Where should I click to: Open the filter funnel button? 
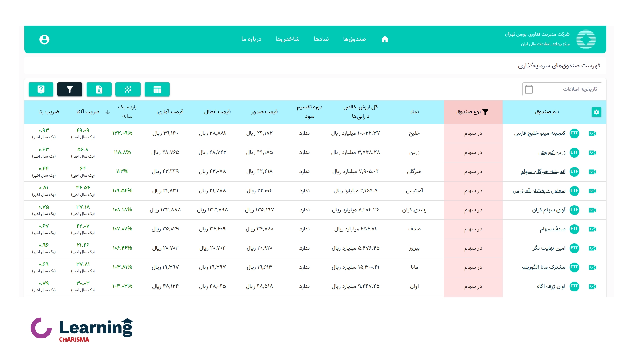[x=70, y=89]
